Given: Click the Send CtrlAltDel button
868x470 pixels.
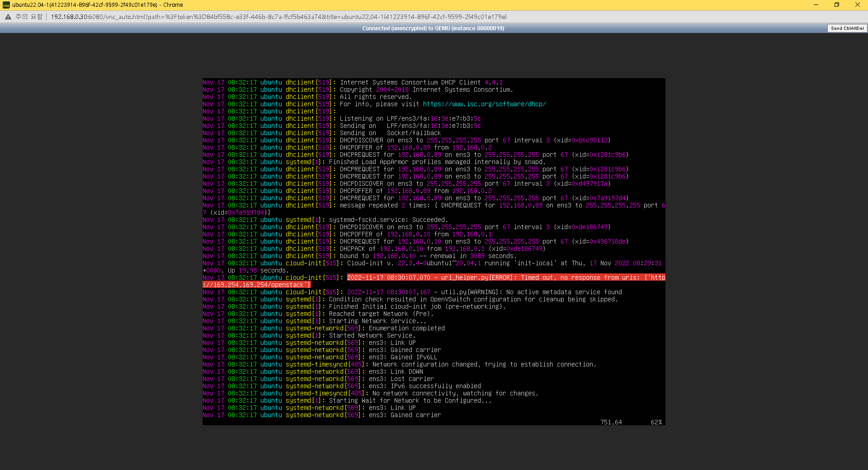Looking at the screenshot, I should (847, 28).
